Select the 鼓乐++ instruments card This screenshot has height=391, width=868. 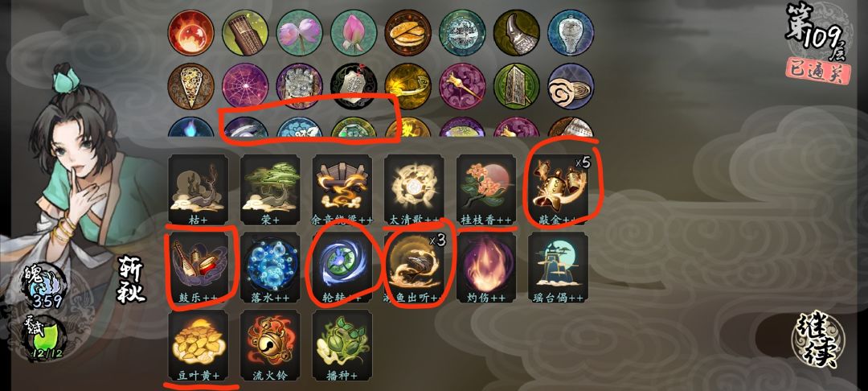(x=199, y=267)
